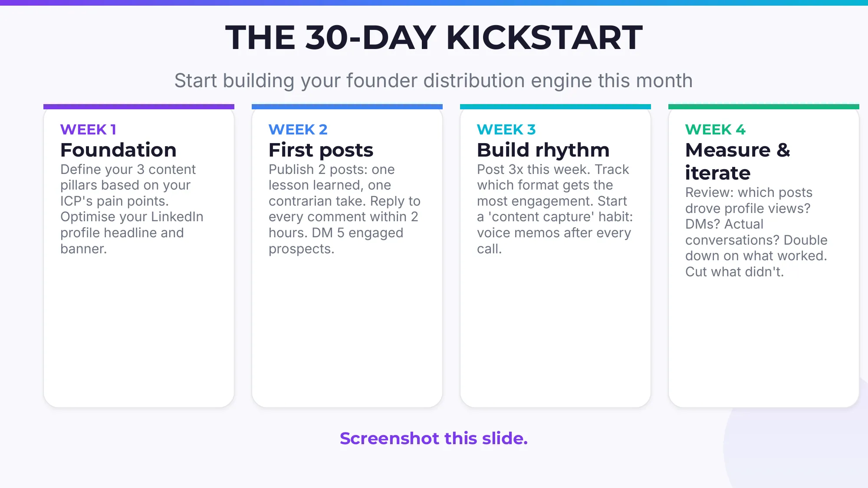This screenshot has width=868, height=488.
Task: Click the blue bar above Week 2 card
Action: (x=347, y=107)
